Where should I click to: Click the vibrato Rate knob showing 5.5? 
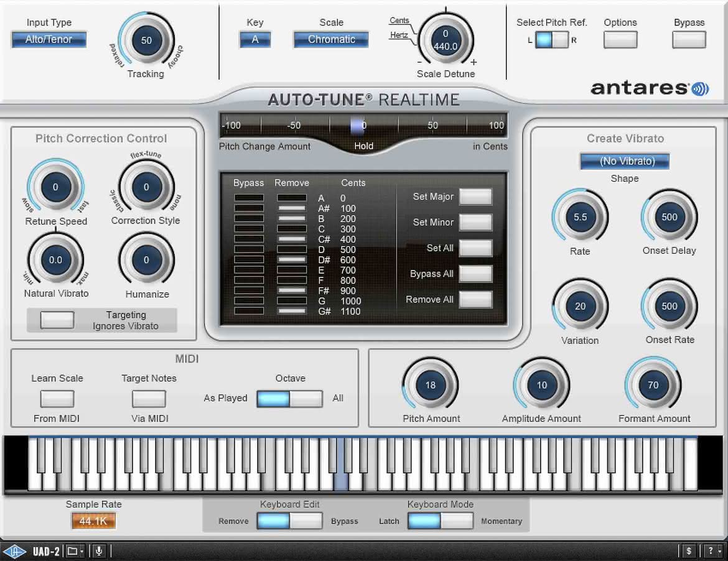tap(580, 217)
